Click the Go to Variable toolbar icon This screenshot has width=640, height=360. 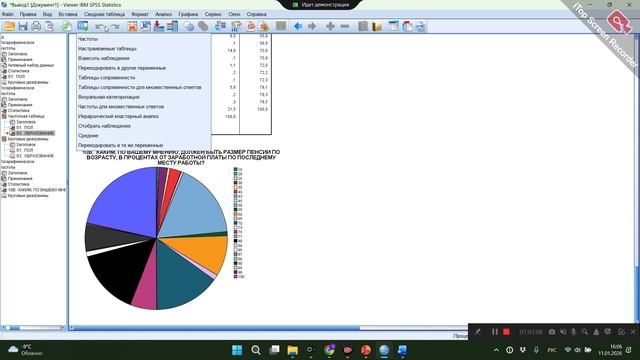coord(159,27)
